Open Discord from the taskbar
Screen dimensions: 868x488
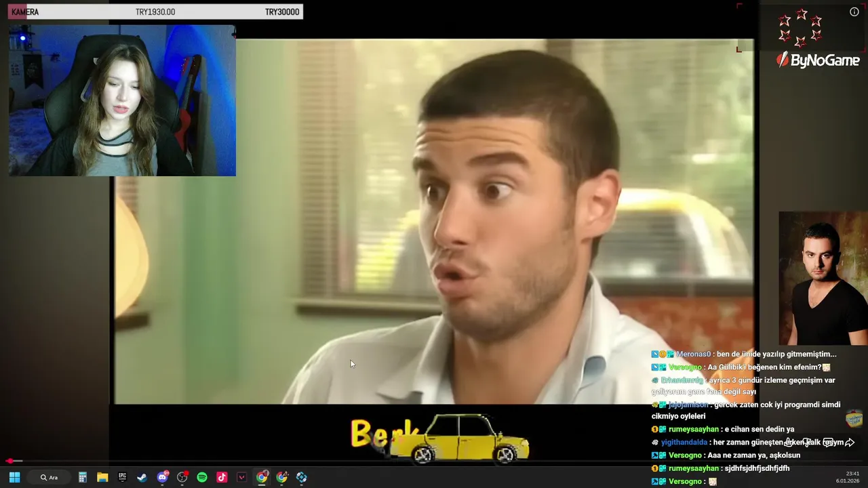(x=162, y=477)
